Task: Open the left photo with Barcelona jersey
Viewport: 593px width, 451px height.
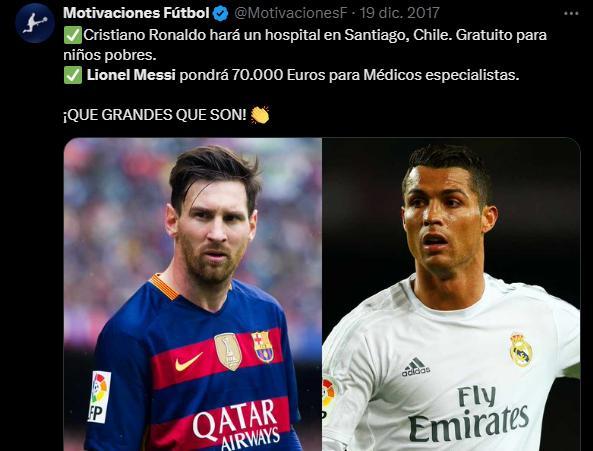Action: coord(193,294)
